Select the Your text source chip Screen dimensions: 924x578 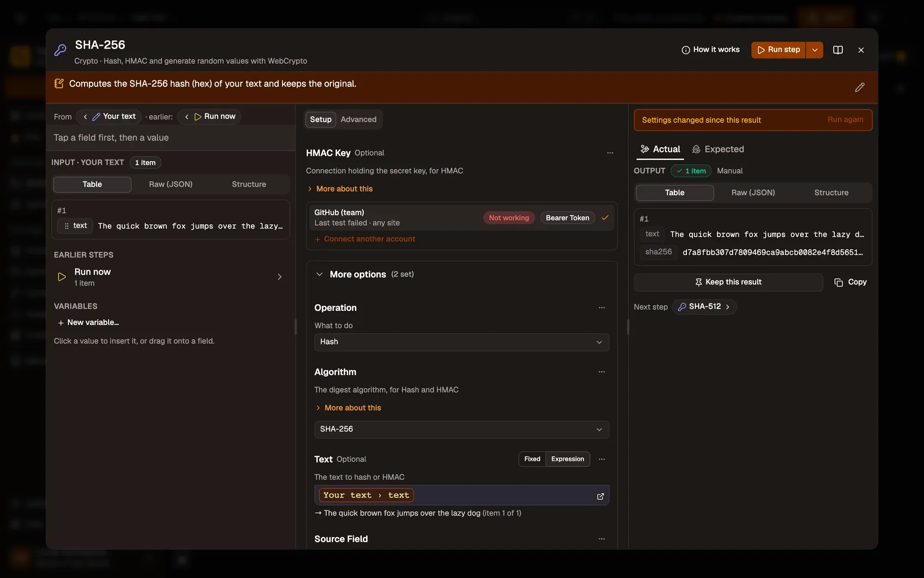[109, 117]
